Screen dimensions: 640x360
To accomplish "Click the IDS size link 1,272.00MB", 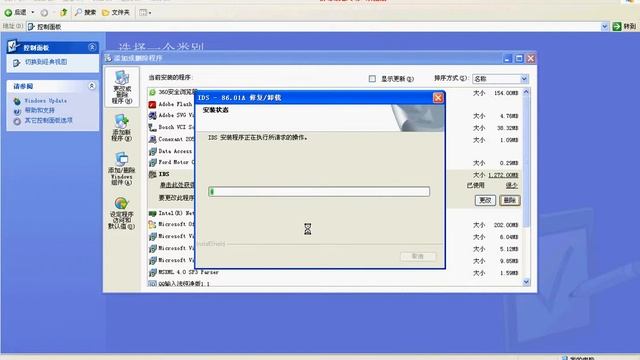I will click(x=503, y=175).
